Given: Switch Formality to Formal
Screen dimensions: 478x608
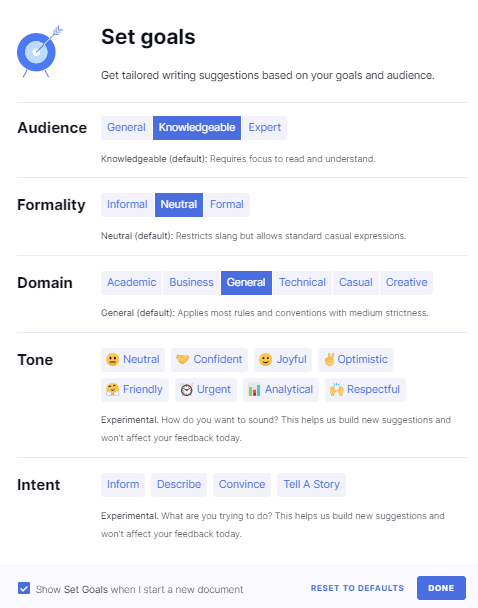Looking at the screenshot, I should (227, 205).
